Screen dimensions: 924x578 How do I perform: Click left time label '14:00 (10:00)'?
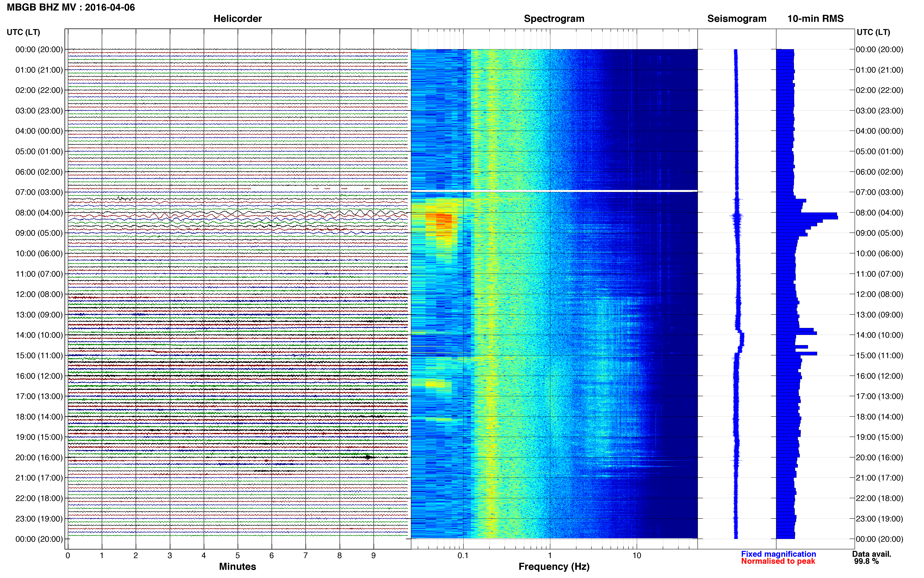(39, 335)
